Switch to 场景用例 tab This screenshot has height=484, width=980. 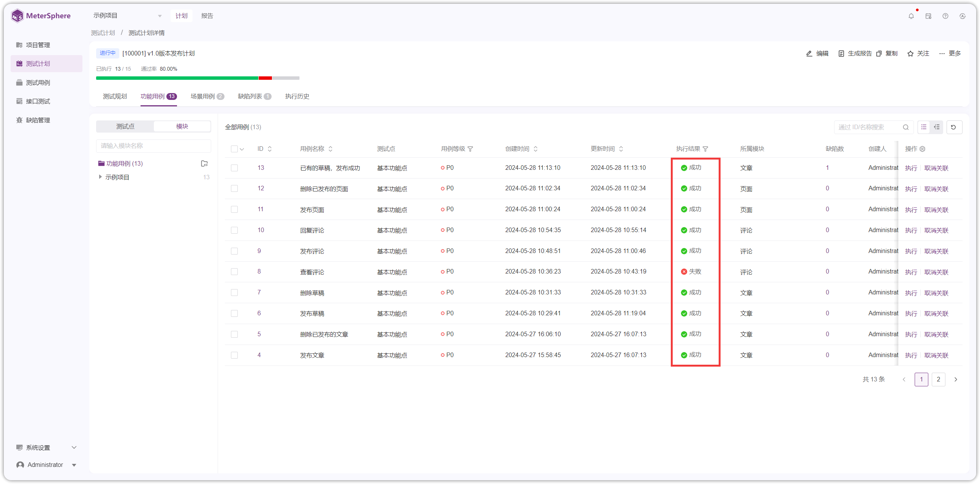207,96
